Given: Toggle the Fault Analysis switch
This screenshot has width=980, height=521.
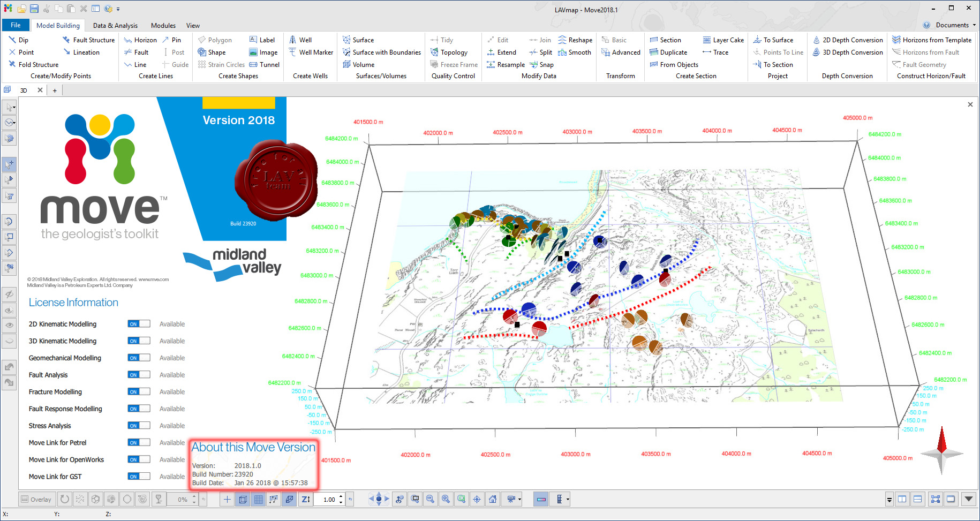Looking at the screenshot, I should tap(139, 374).
